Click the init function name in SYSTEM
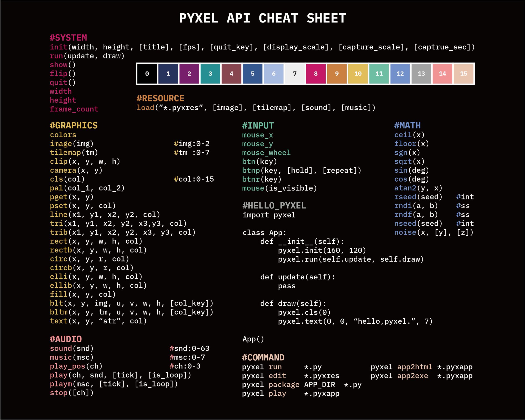 (58, 47)
